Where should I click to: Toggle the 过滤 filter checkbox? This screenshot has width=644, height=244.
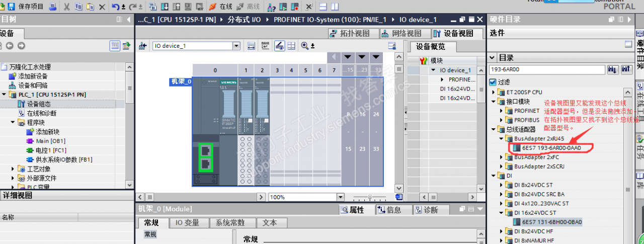(493, 82)
